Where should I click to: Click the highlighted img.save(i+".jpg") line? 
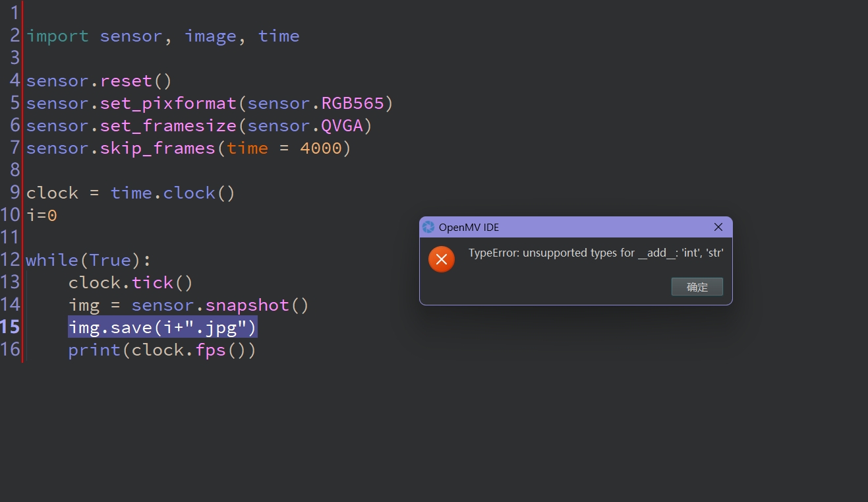[x=163, y=327]
